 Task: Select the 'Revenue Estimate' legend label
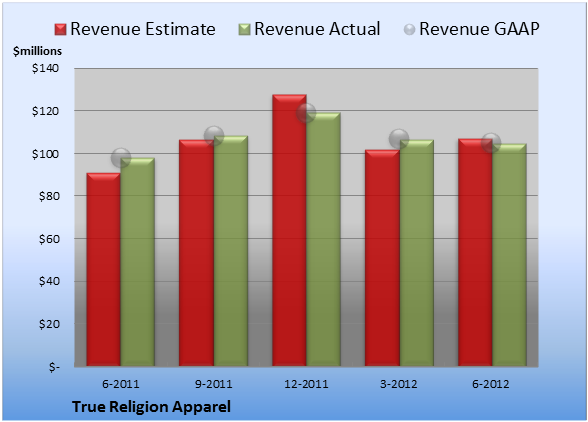(143, 29)
